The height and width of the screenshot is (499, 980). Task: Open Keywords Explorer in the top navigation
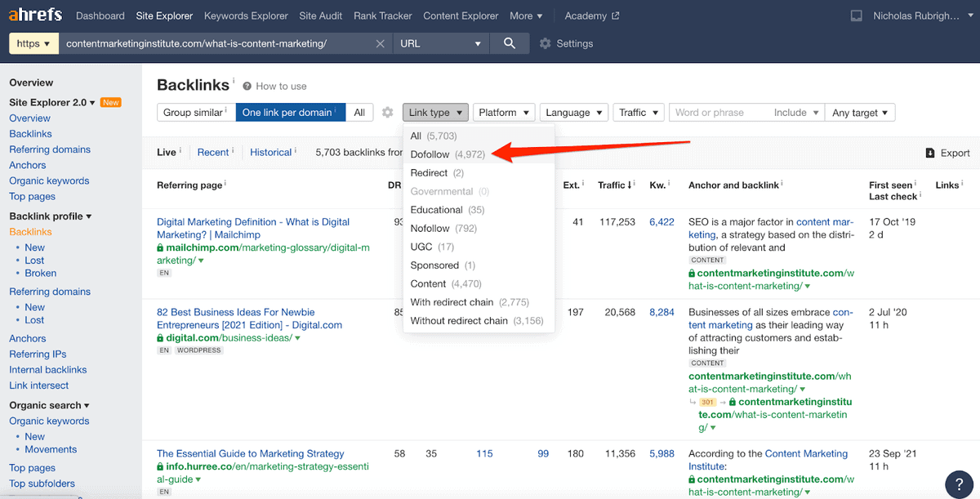[x=246, y=16]
